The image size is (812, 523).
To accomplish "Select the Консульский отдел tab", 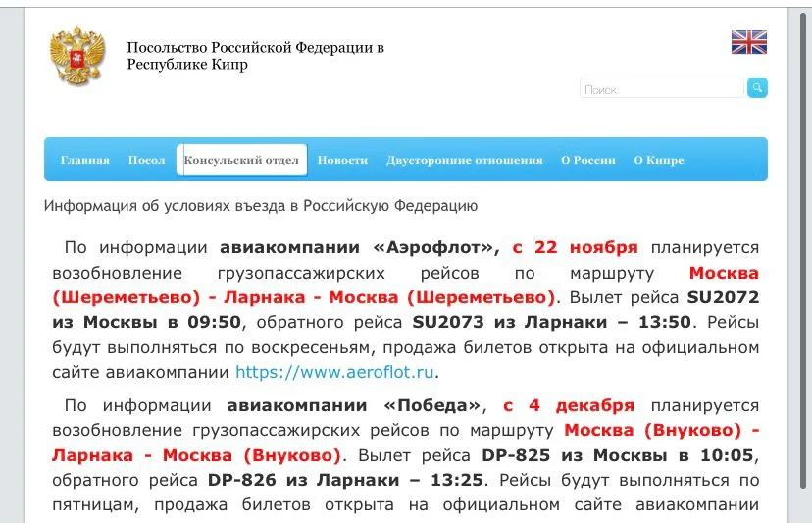I will click(241, 160).
